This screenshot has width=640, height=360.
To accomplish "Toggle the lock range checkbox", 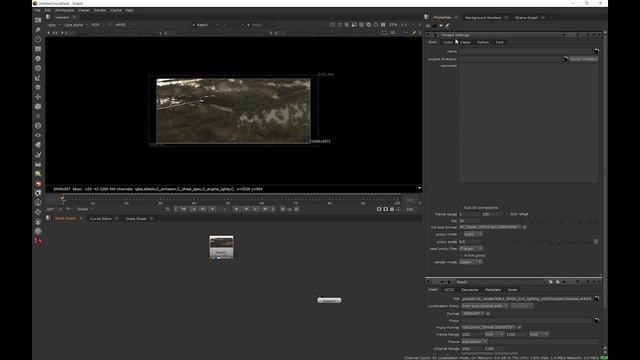I will click(x=507, y=214).
